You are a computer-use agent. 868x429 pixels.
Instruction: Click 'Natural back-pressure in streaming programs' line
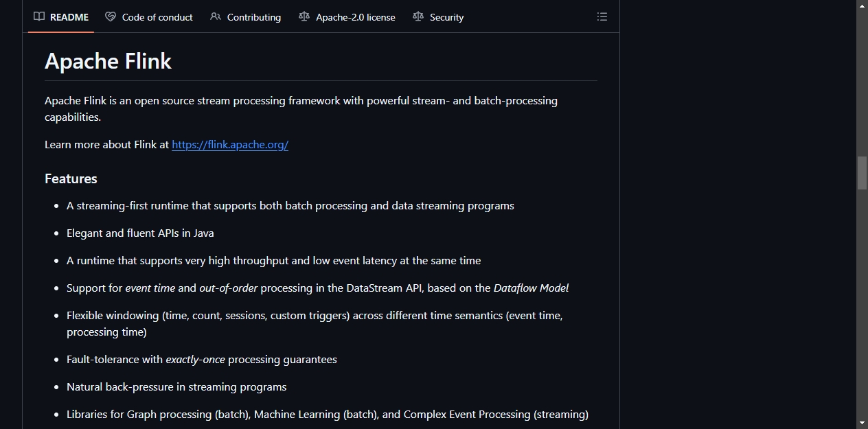click(176, 387)
